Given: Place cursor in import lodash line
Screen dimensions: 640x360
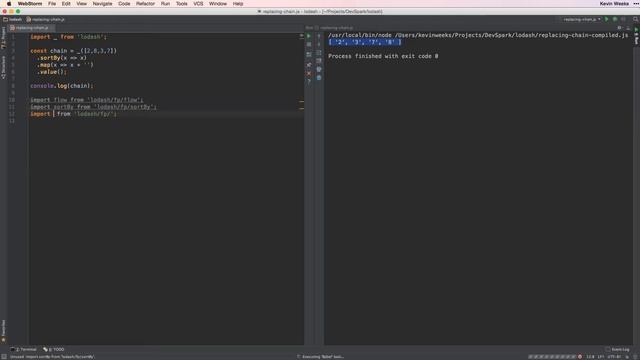Looking at the screenshot, I should tap(68, 37).
